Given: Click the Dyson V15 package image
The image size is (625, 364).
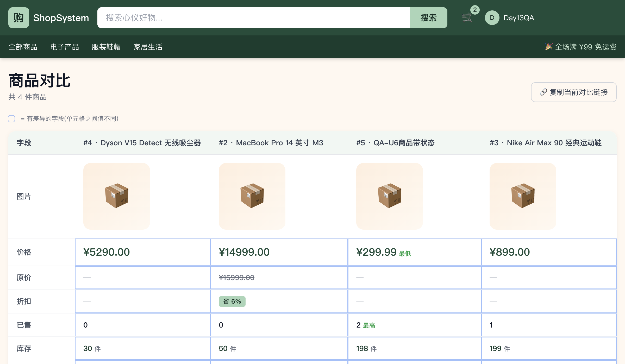Looking at the screenshot, I should [117, 196].
